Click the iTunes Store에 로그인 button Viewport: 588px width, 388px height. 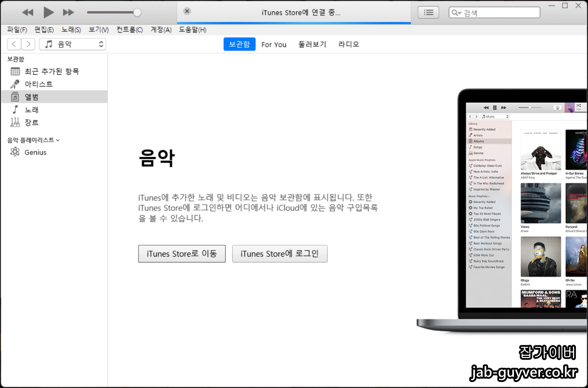coord(280,254)
